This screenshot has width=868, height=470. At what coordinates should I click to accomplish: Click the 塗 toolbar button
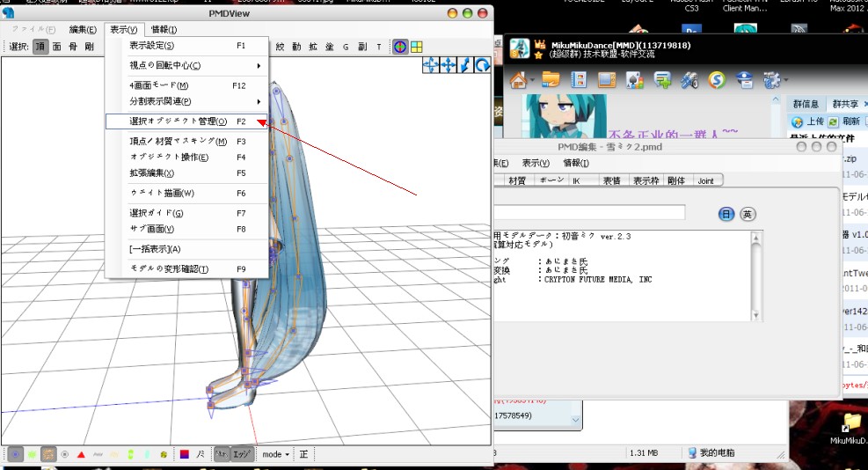point(330,48)
